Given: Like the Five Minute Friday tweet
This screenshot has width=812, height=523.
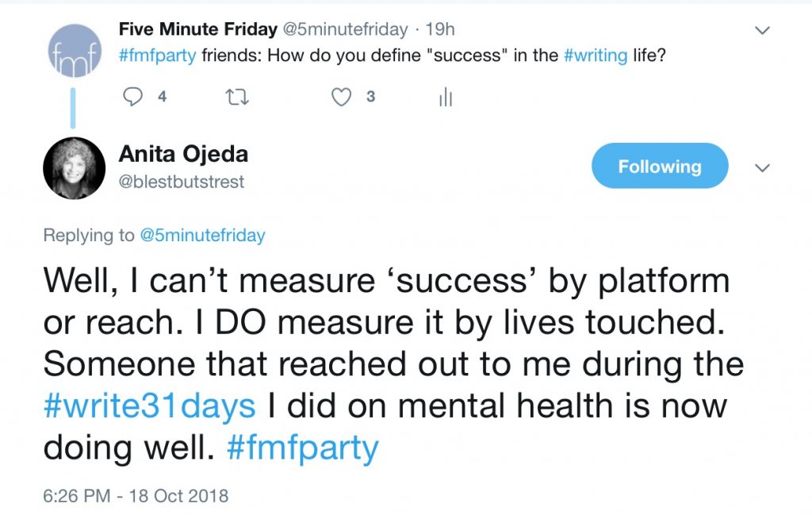Looking at the screenshot, I should [341, 97].
